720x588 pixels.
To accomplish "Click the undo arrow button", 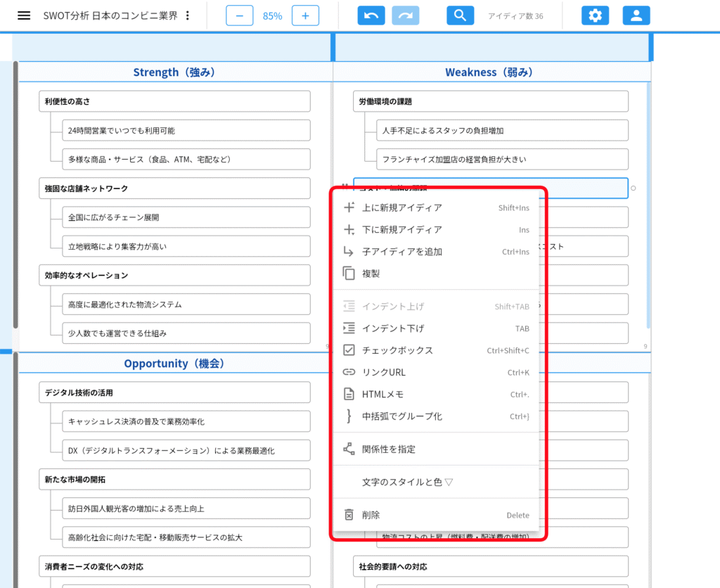I will click(371, 15).
